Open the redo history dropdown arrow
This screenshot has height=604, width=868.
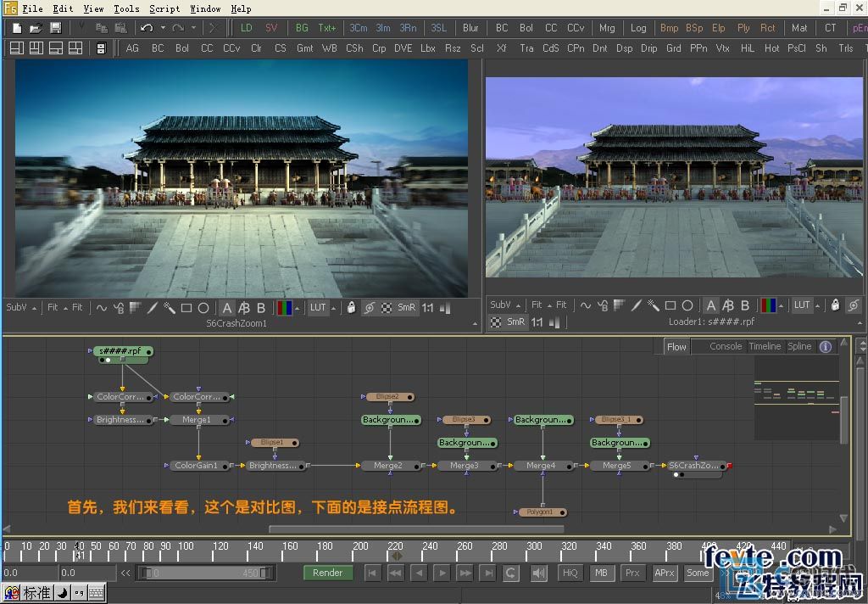pyautogui.click(x=193, y=28)
